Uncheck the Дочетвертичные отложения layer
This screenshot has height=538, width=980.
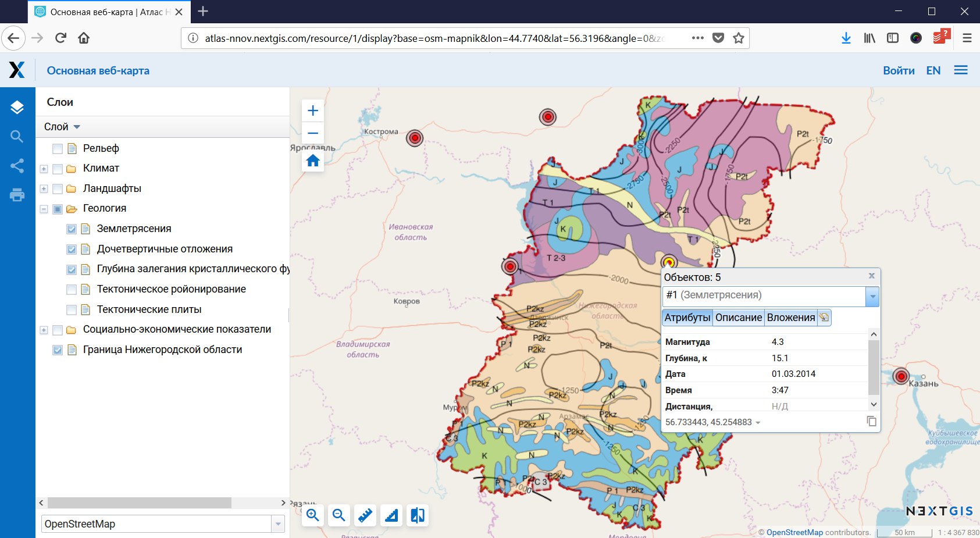tap(72, 250)
